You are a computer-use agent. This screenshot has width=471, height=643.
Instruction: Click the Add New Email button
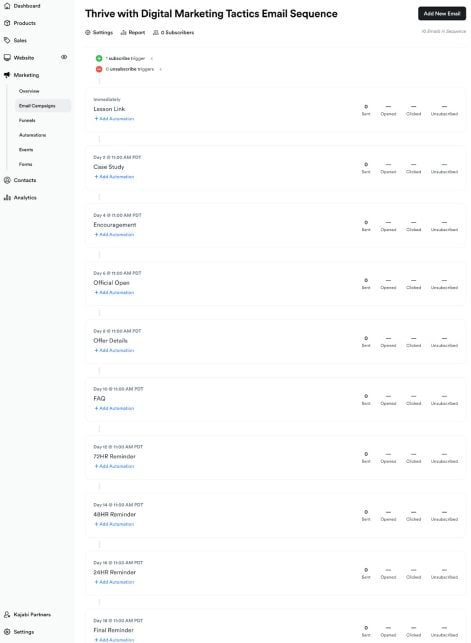point(442,14)
